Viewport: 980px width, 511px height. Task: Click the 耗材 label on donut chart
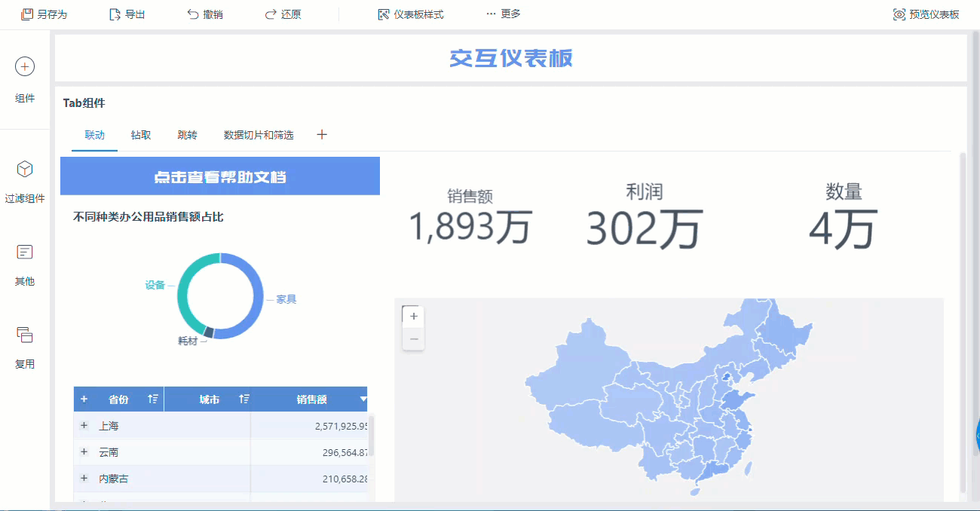[188, 341]
